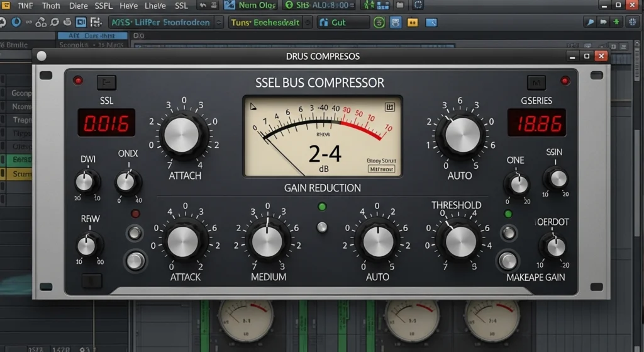Open the SSL menu in the menu bar
The image size is (644, 352).
(181, 6)
